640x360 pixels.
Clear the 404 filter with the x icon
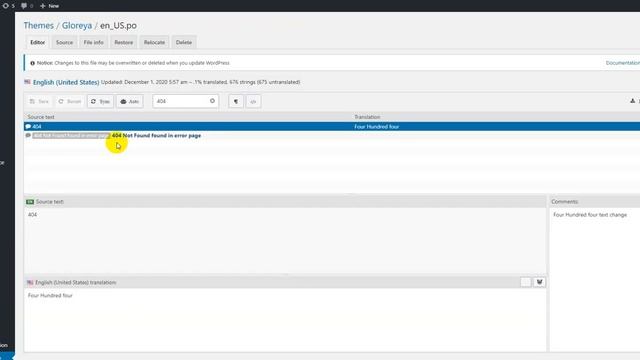click(x=212, y=101)
